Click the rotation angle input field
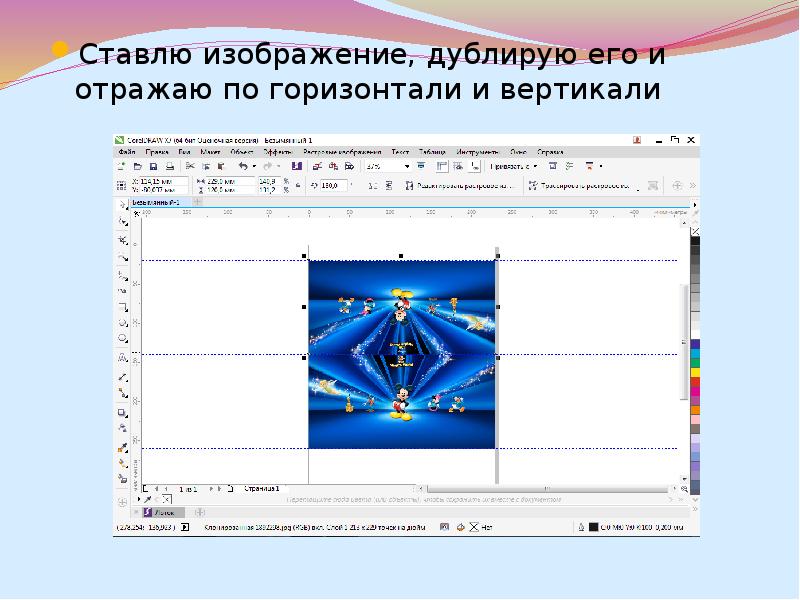This screenshot has height=600, width=800. coord(331,185)
